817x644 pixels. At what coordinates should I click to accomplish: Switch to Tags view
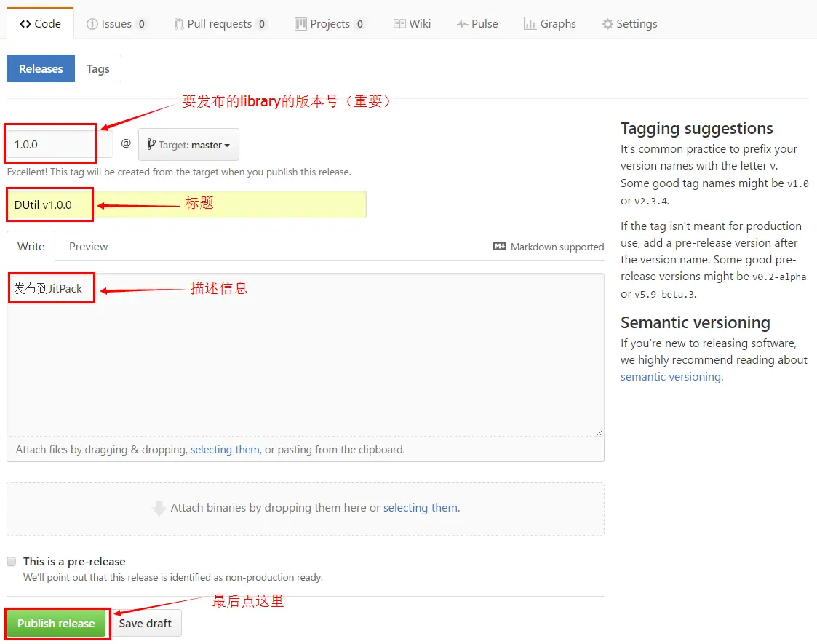coord(98,69)
